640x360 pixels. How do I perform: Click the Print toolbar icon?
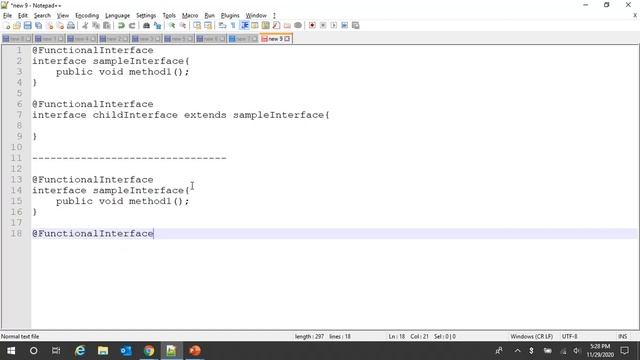(71, 25)
